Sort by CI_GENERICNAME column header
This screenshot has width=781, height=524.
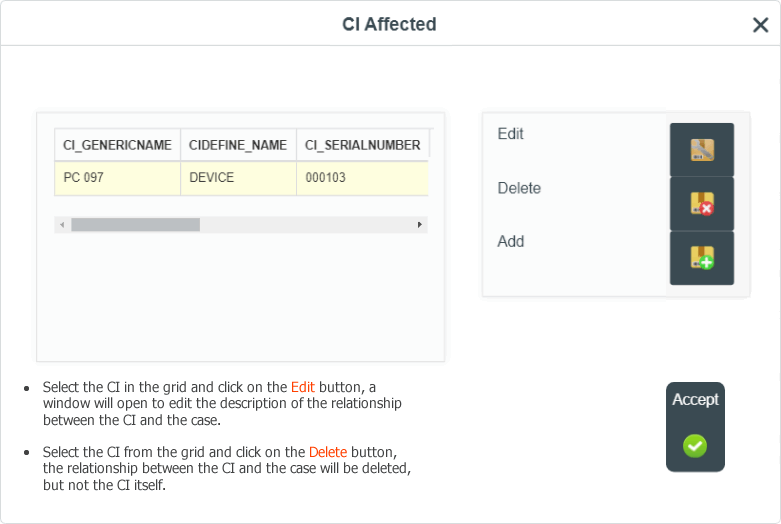[117, 145]
